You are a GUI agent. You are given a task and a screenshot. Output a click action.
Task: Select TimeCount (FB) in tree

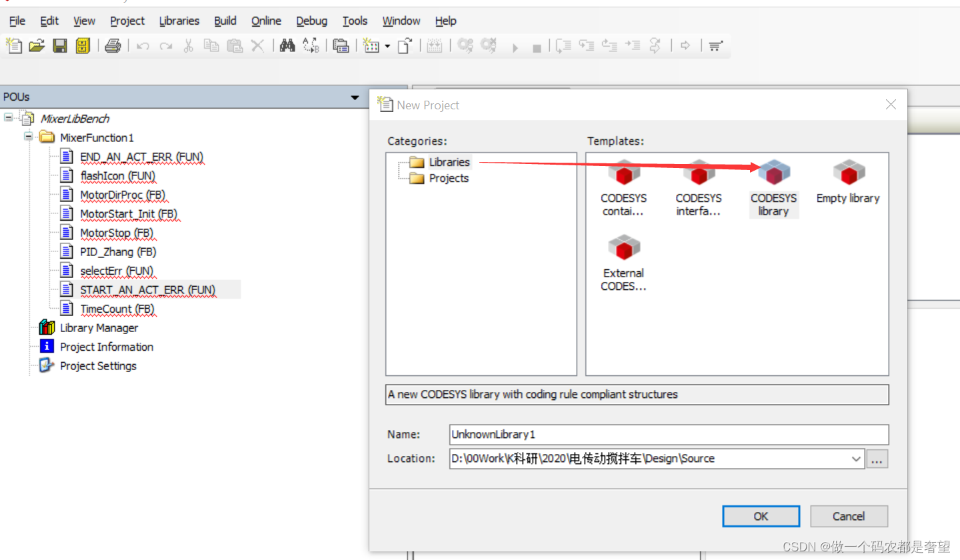point(117,309)
